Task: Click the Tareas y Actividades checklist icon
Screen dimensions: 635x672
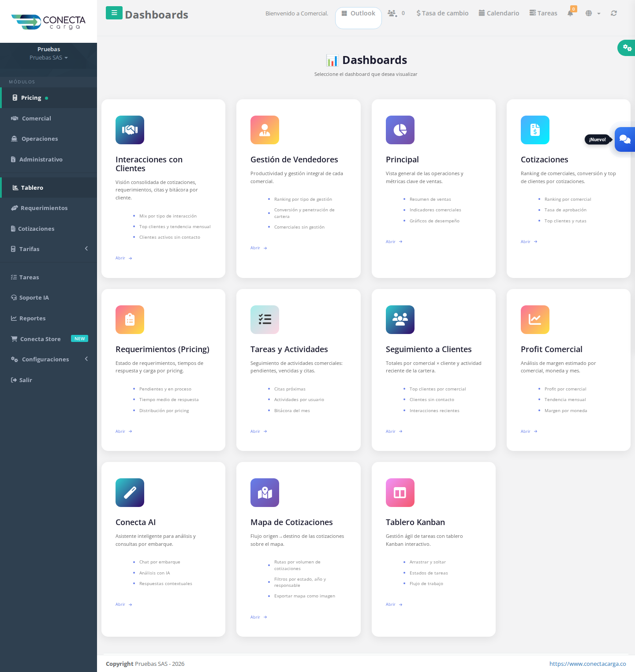Action: click(x=265, y=319)
